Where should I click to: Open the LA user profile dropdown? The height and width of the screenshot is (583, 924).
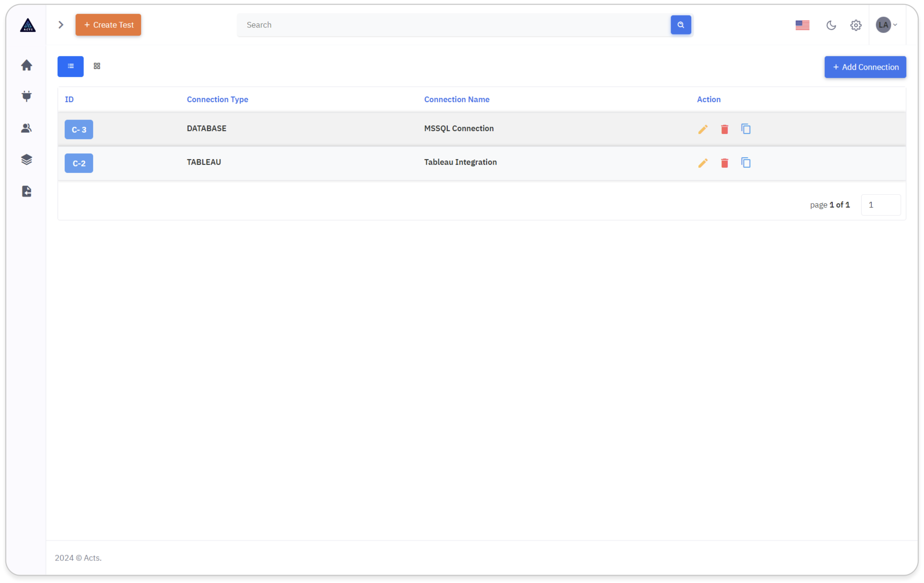point(886,25)
